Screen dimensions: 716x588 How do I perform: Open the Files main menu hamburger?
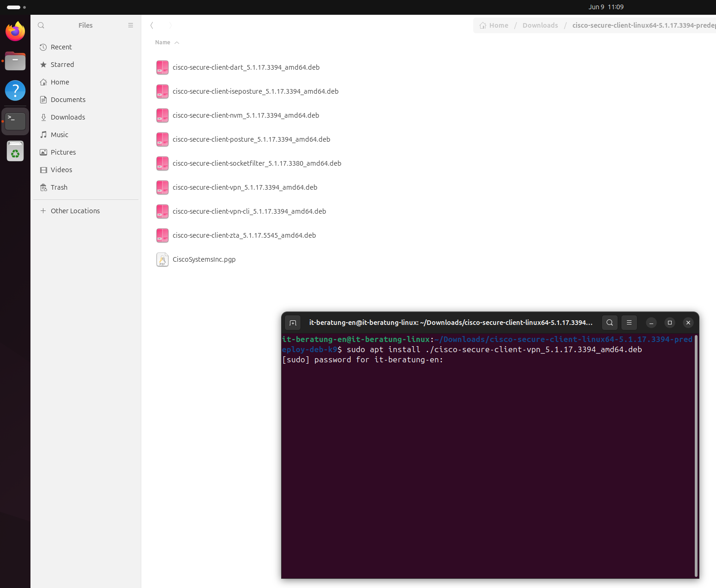[x=131, y=25]
